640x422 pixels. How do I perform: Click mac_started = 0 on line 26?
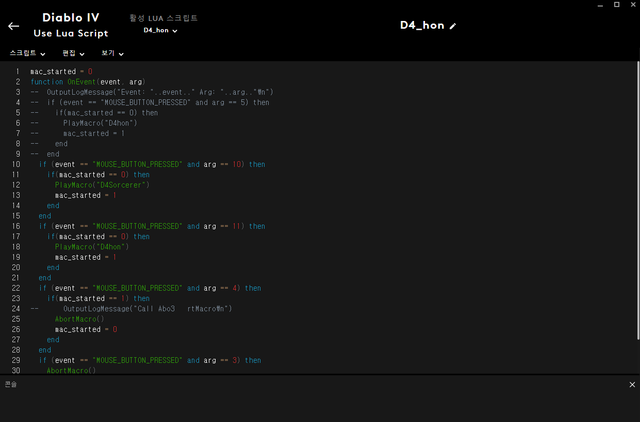pos(86,329)
